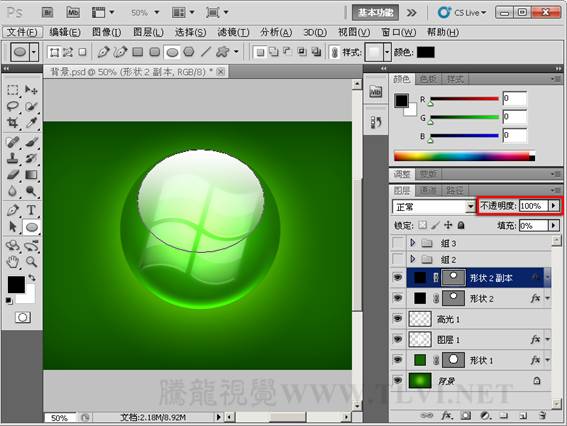The width and height of the screenshot is (567, 426).
Task: Open the 滤镜(T) menu
Action: pyautogui.click(x=233, y=33)
